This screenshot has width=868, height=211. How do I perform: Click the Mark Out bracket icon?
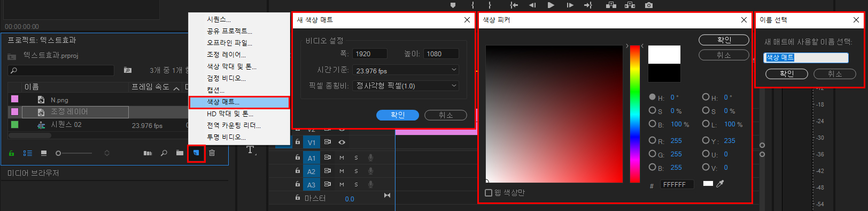(489, 5)
